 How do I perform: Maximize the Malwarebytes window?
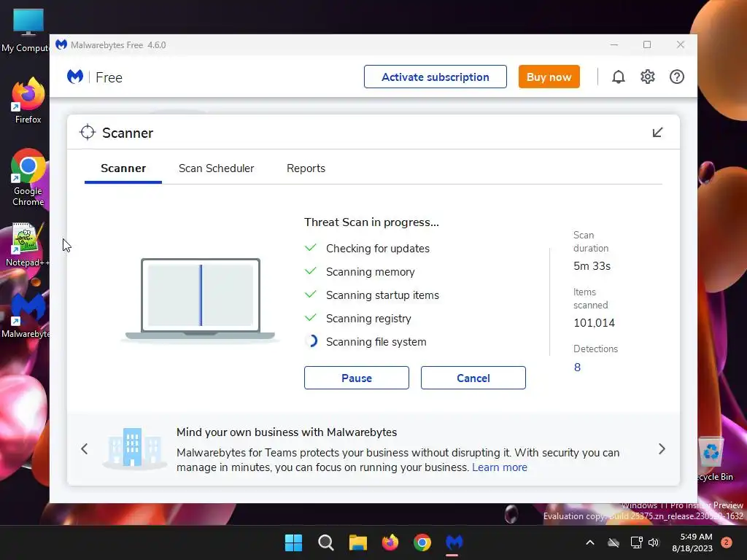tap(647, 44)
